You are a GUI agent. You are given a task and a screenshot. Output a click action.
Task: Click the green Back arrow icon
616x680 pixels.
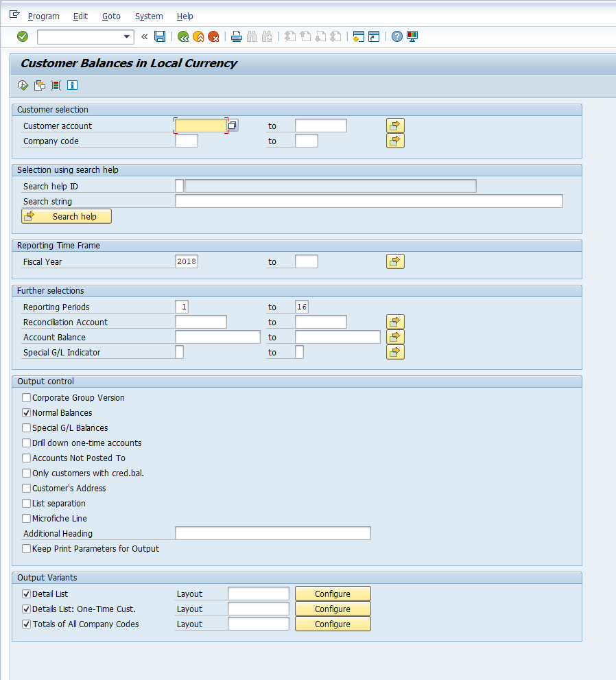[182, 36]
